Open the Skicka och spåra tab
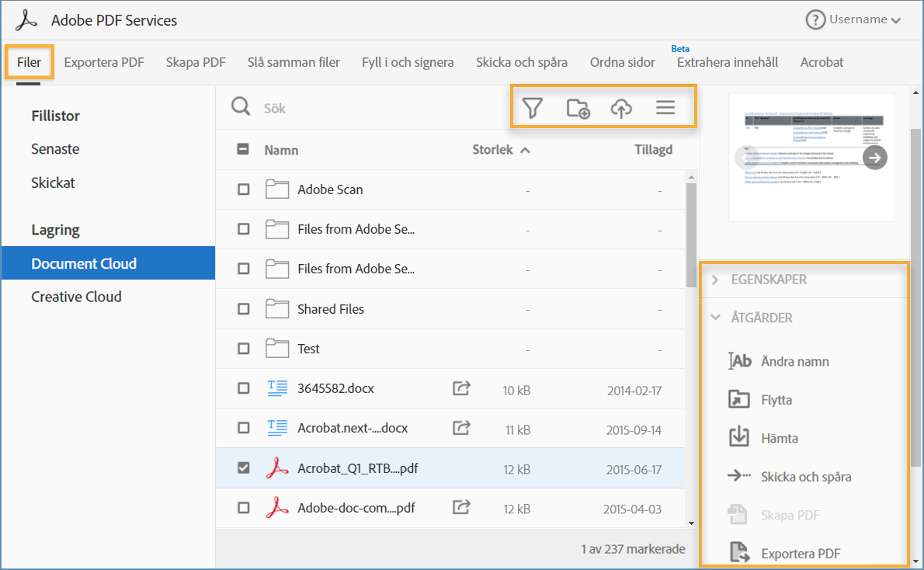The image size is (924, 570). (x=522, y=62)
